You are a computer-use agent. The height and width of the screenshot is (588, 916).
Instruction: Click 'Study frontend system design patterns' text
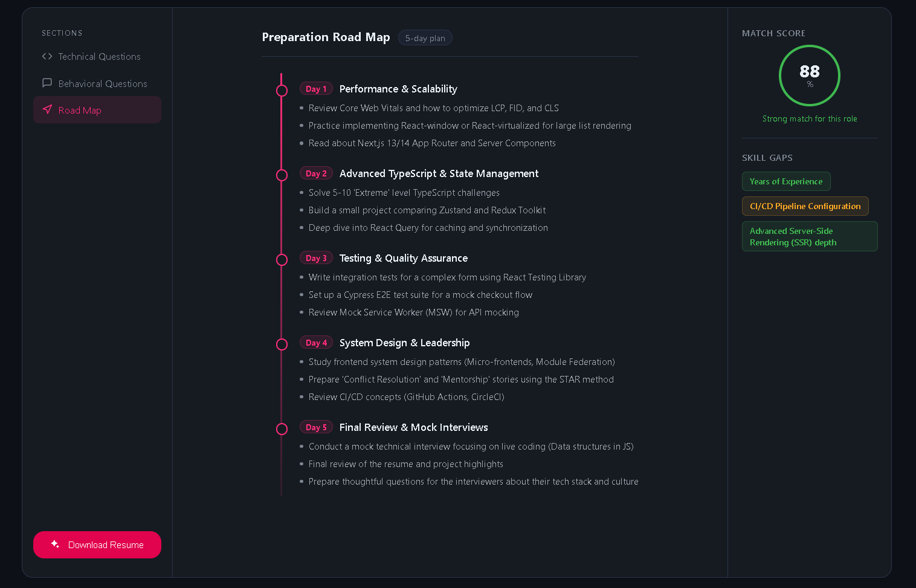(462, 362)
